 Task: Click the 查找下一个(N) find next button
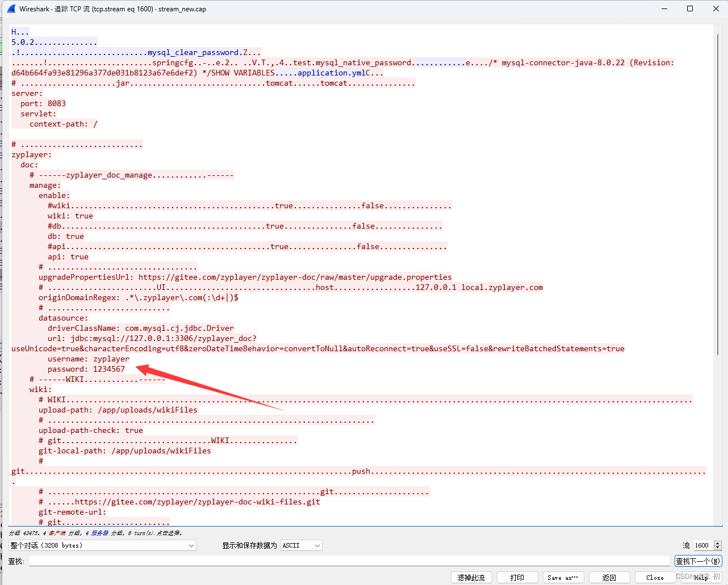point(698,561)
